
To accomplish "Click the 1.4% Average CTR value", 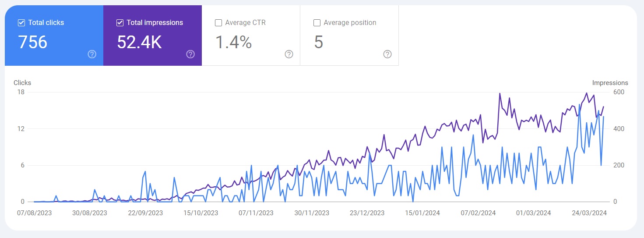I will click(233, 42).
